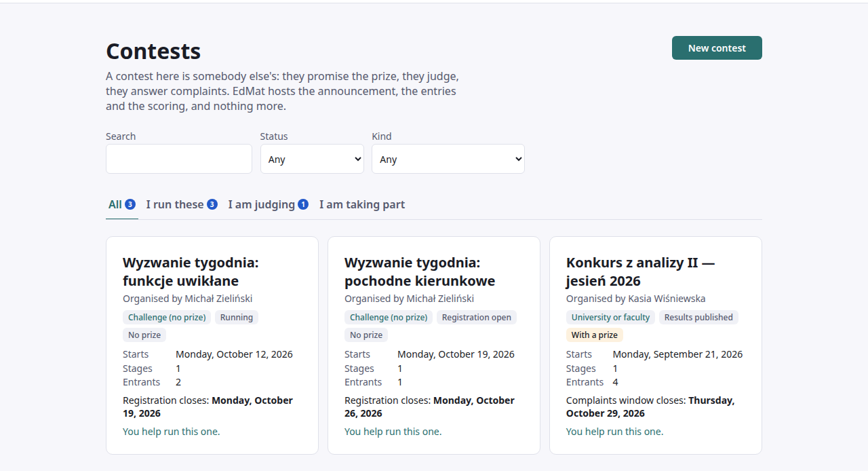Open the Status dropdown

[313, 159]
